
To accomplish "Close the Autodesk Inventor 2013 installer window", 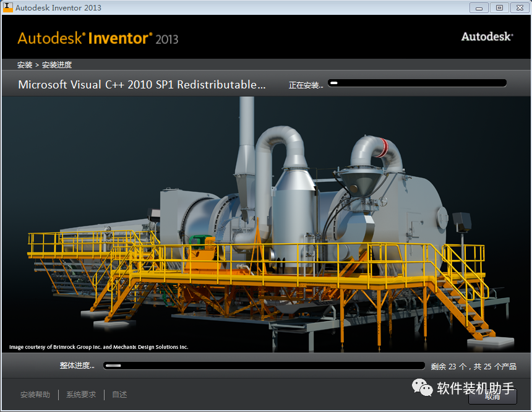I will (520, 8).
